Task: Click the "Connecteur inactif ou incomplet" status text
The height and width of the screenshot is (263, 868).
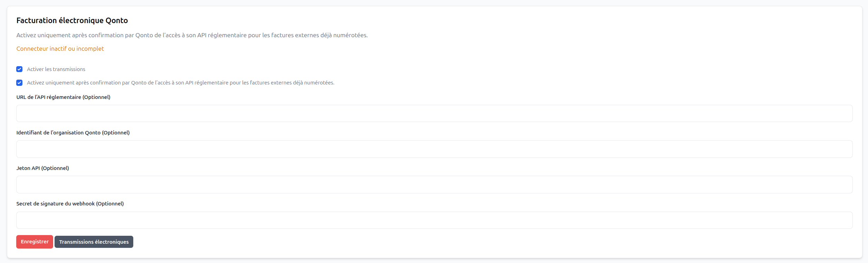Action: (60, 49)
